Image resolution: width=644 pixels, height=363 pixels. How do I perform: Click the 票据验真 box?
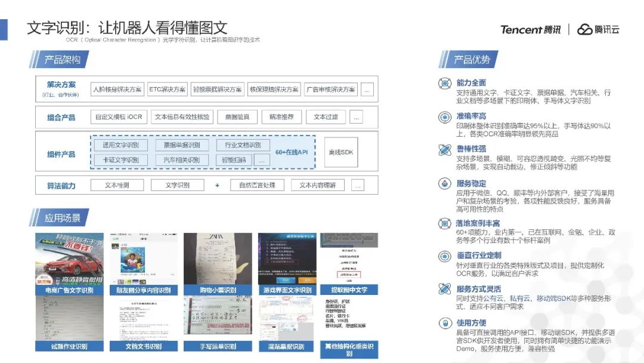(x=237, y=117)
